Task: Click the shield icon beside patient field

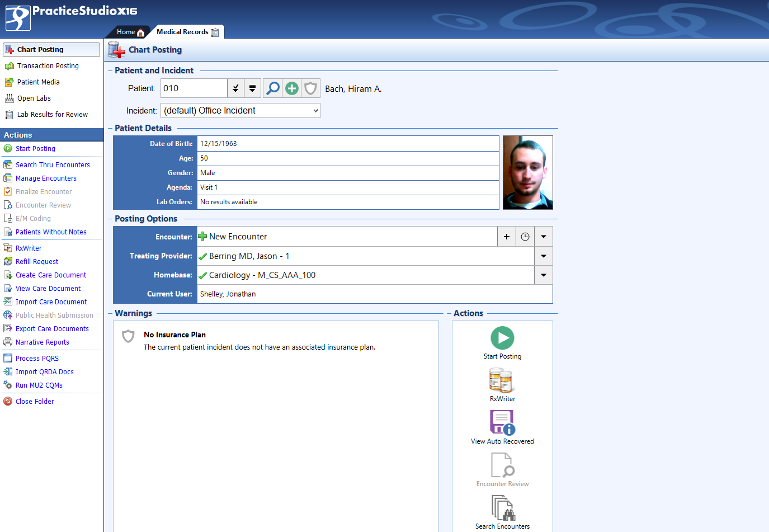Action: (310, 88)
